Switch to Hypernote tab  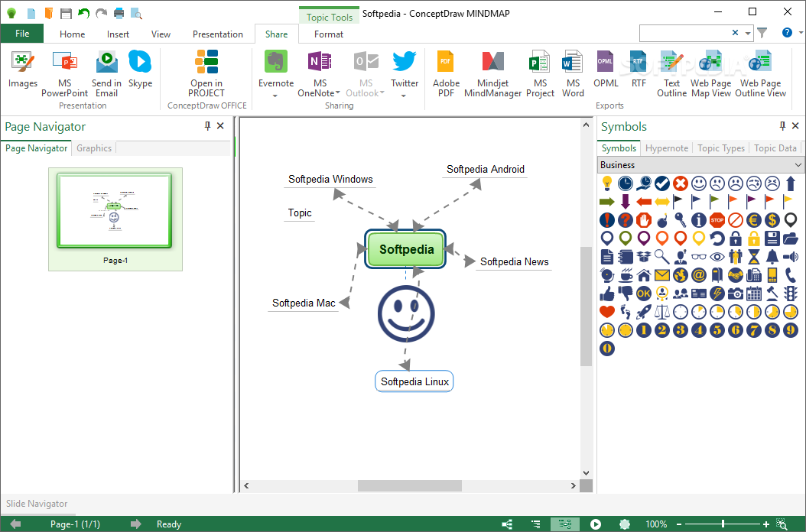666,148
